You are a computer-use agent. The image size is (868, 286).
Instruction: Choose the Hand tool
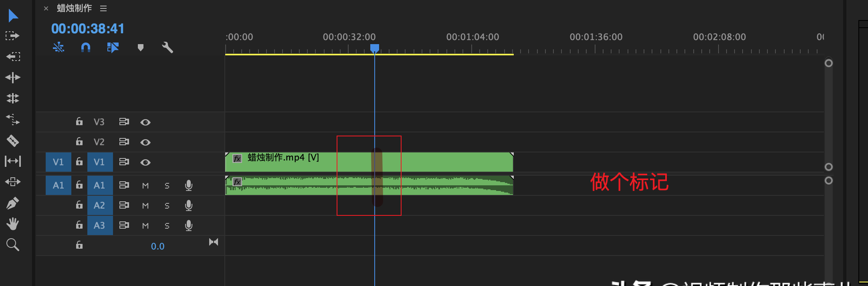12,224
